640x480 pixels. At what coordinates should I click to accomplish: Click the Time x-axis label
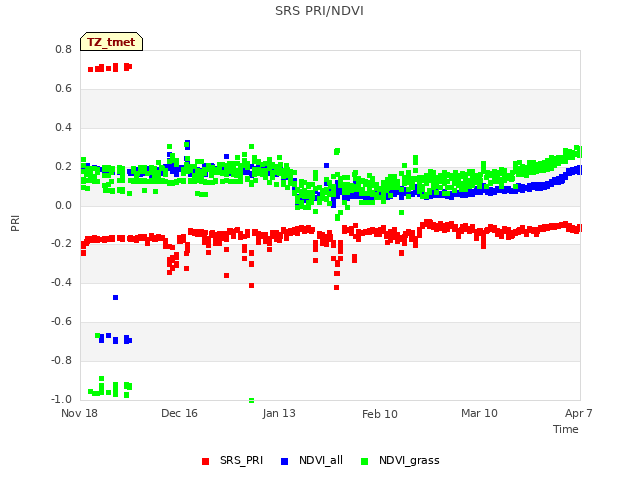565,429
